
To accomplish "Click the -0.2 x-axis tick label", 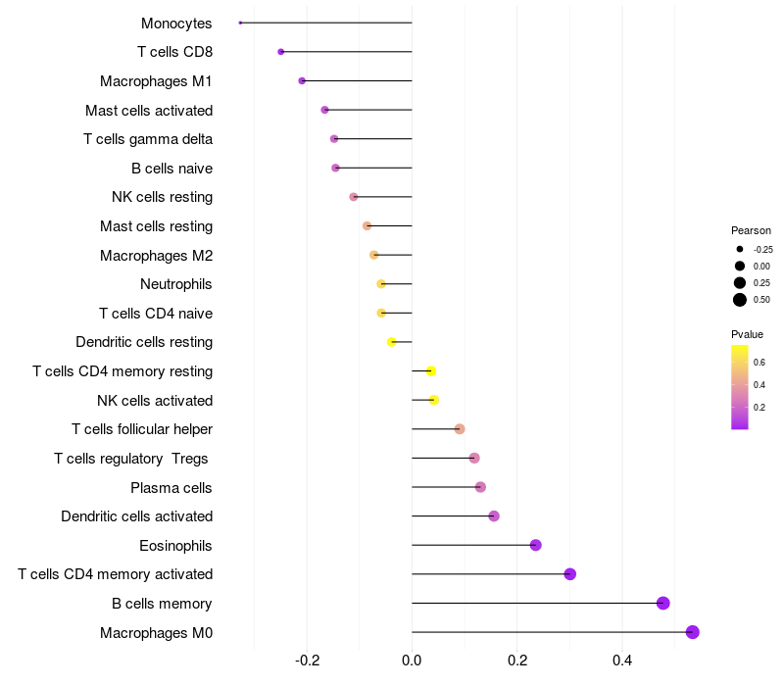I will (307, 661).
